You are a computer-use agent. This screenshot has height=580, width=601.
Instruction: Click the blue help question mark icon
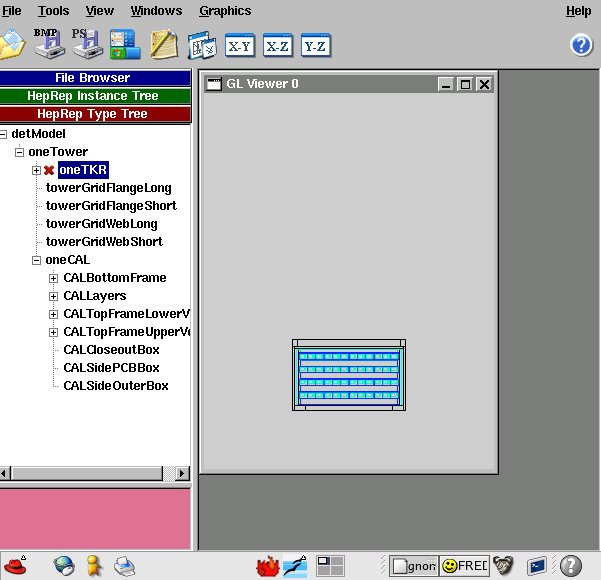pos(581,45)
